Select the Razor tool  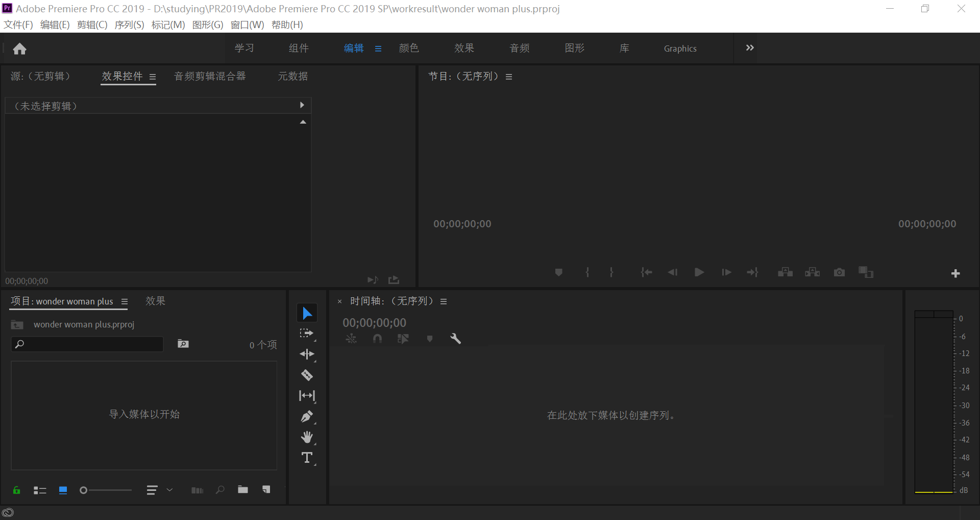(x=307, y=375)
